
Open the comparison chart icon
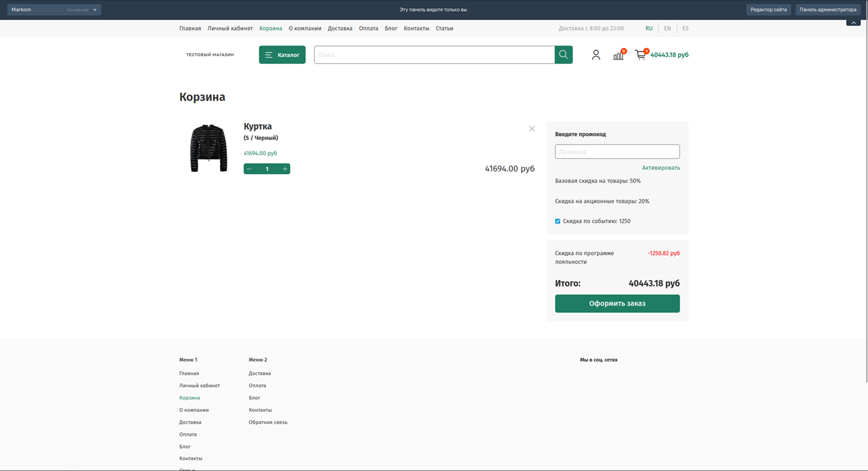click(x=618, y=55)
